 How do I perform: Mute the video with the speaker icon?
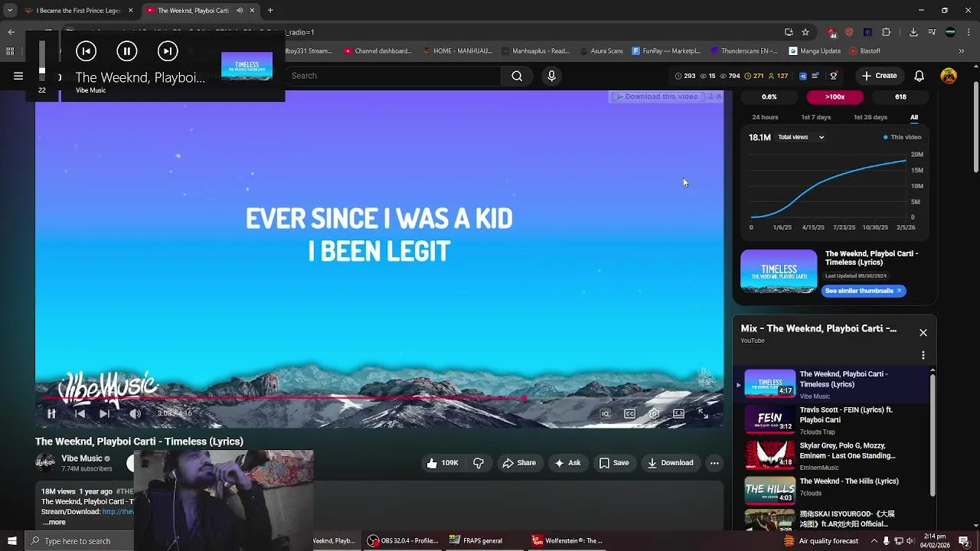(135, 413)
